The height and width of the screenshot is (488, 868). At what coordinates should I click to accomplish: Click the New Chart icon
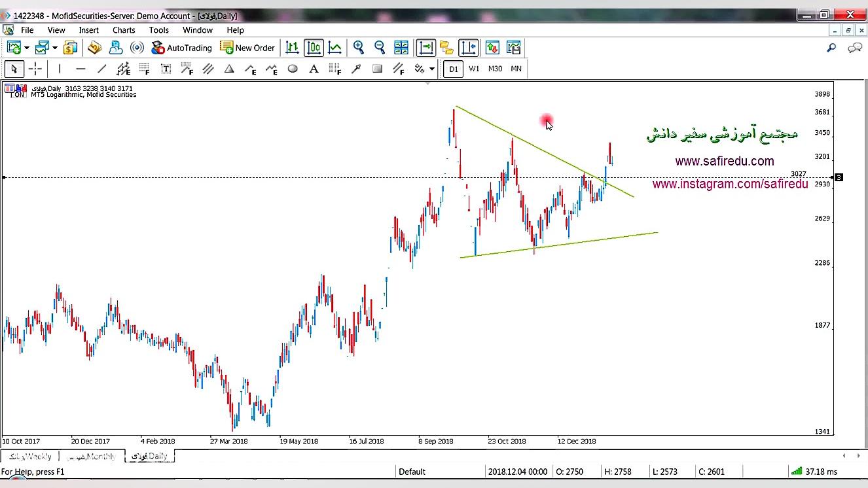[x=13, y=48]
